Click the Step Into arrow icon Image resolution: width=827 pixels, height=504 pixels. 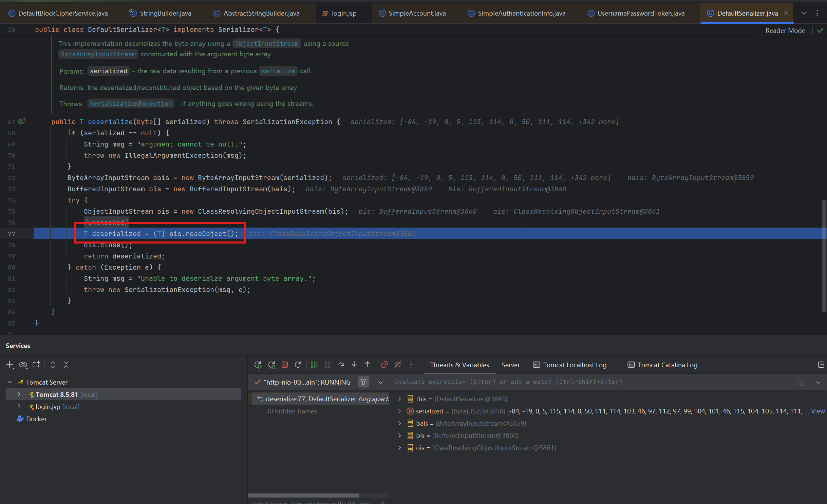pyautogui.click(x=354, y=365)
